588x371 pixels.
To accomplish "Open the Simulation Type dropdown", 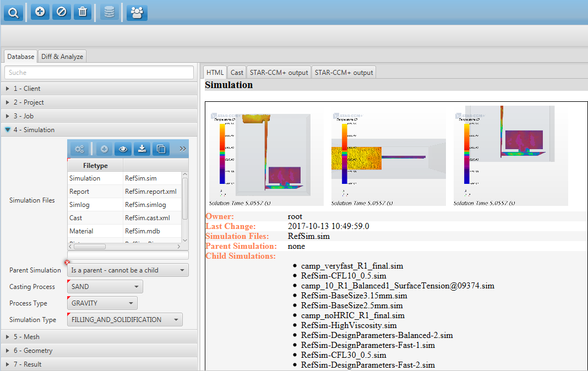I will click(x=125, y=320).
